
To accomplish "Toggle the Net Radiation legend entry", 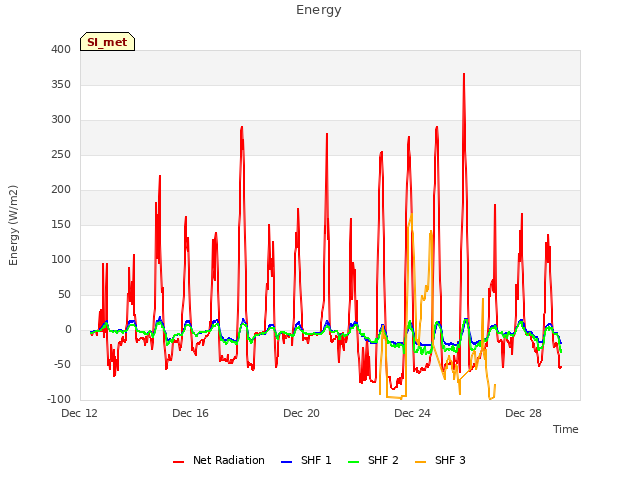I will pyautogui.click(x=219, y=460).
